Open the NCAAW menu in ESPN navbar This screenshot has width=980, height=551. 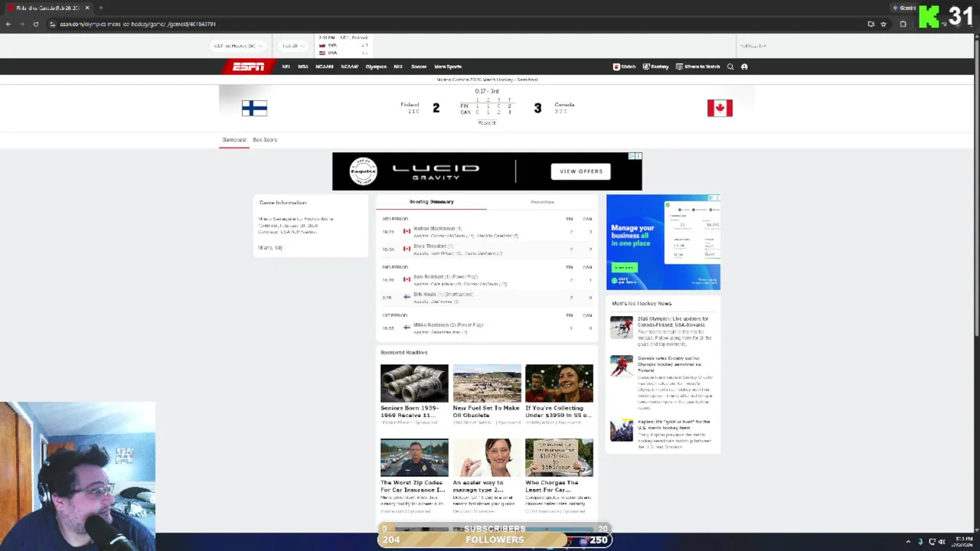pos(350,67)
